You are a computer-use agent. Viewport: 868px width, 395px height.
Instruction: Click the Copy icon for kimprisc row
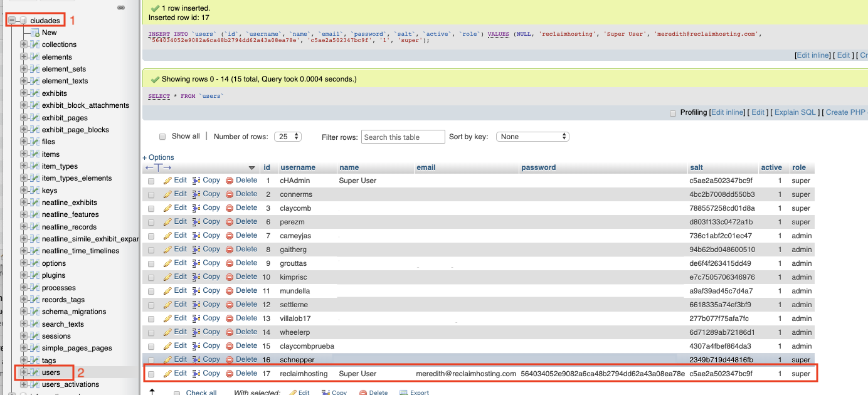coord(196,276)
